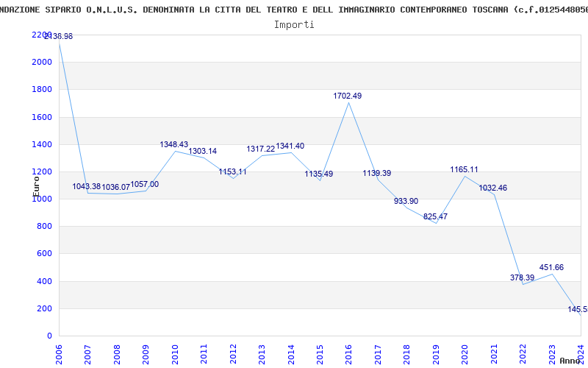
Task: Click the 1043.38 data label
Action: (87, 186)
